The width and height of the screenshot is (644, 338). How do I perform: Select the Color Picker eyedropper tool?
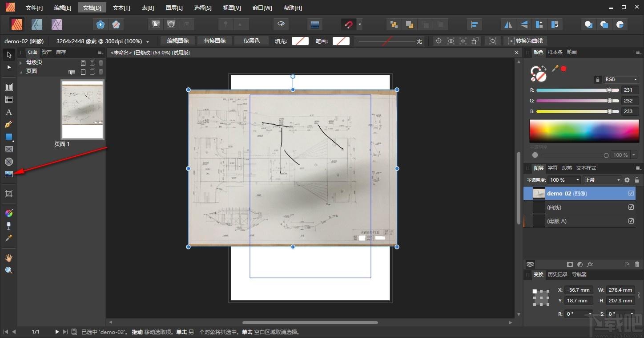[8, 238]
